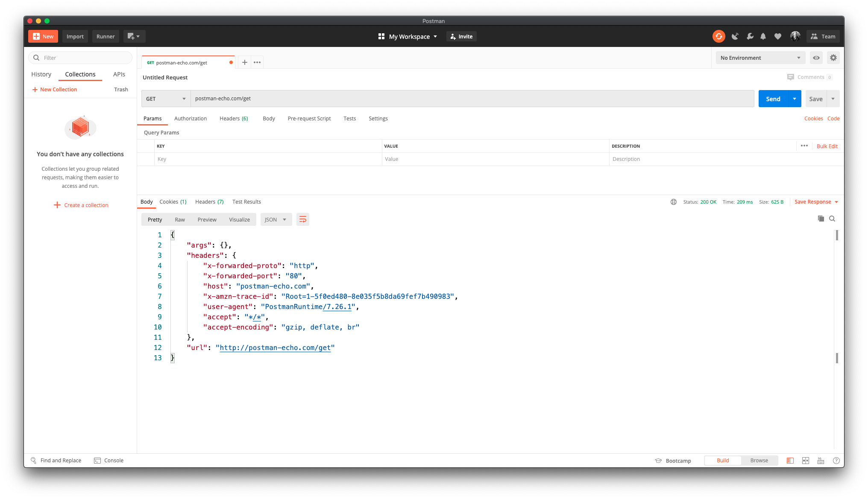
Task: Open Bootcamp
Action: tap(673, 461)
